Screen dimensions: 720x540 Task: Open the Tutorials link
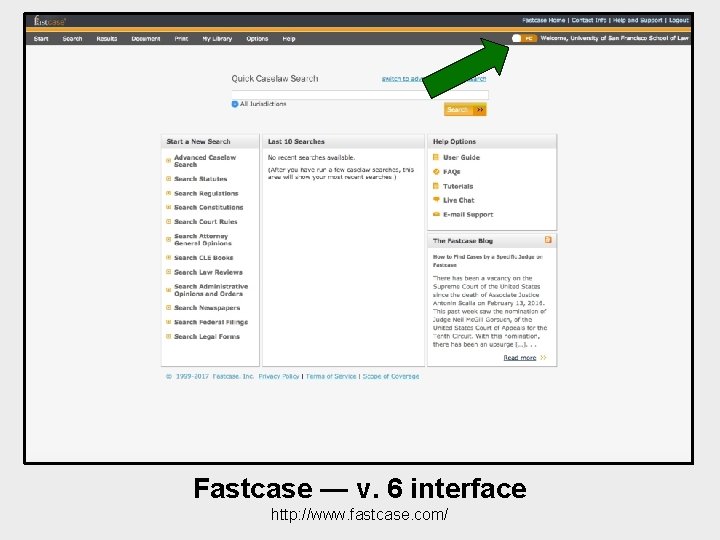[x=458, y=186]
